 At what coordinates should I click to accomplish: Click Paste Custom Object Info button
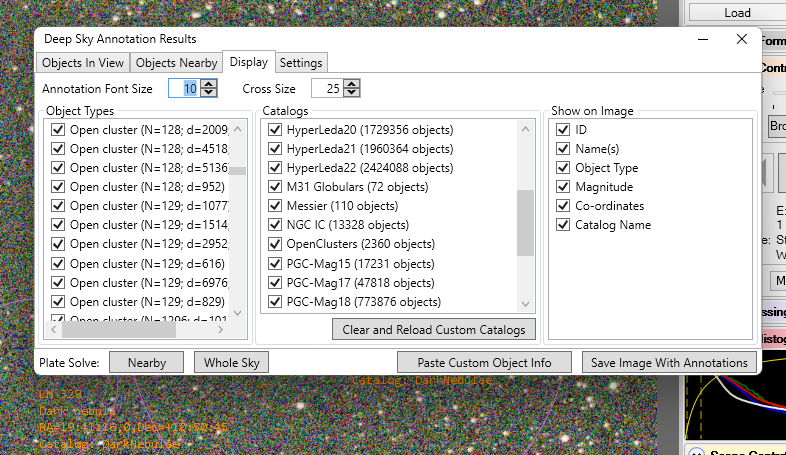pyautogui.click(x=484, y=362)
